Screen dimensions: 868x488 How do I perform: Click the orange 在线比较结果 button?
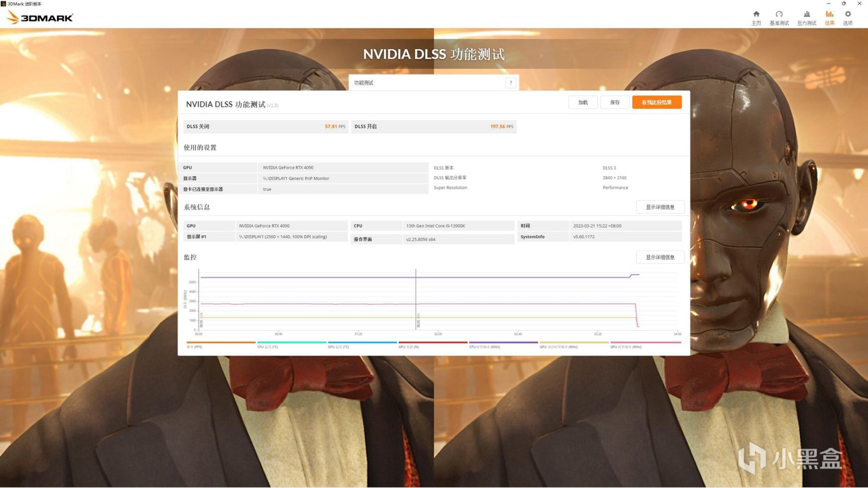point(657,102)
